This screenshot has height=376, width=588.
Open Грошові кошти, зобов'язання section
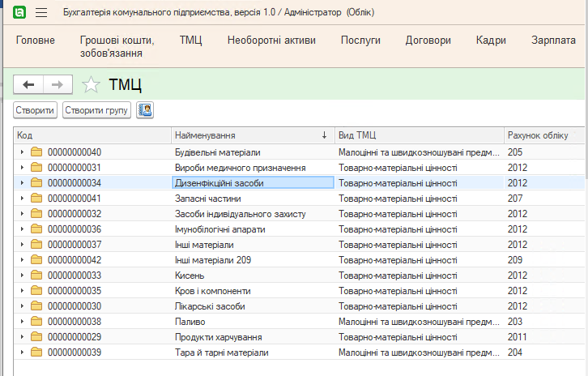pyautogui.click(x=117, y=46)
